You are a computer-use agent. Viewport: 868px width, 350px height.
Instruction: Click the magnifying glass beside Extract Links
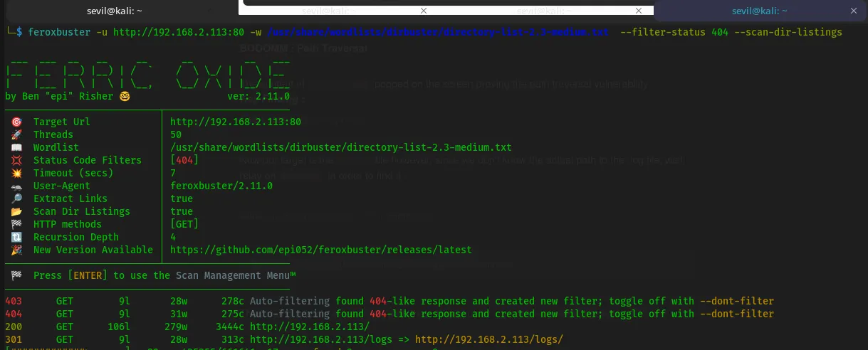point(17,198)
